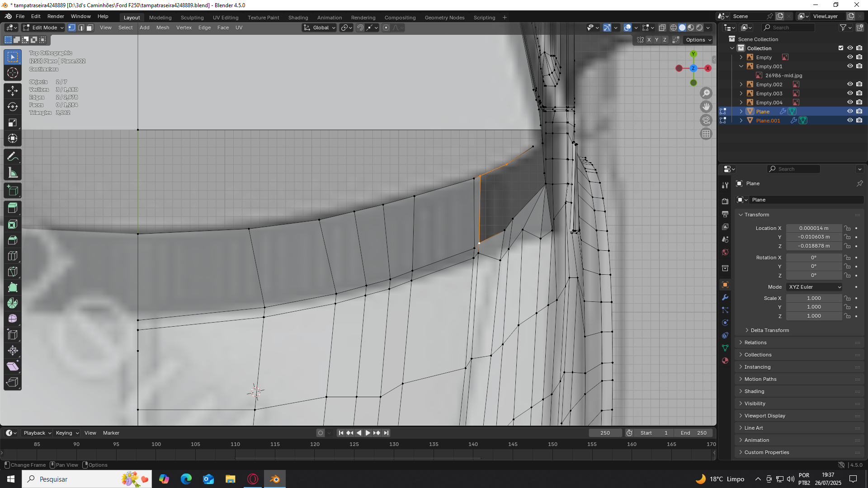868x488 pixels.
Task: Activate the Extrude Region tool
Action: click(x=13, y=208)
